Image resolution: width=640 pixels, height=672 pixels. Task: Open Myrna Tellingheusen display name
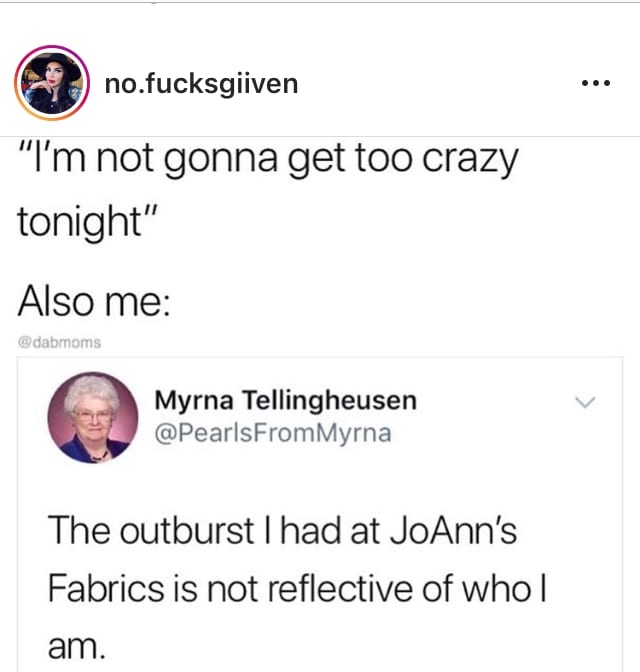285,401
